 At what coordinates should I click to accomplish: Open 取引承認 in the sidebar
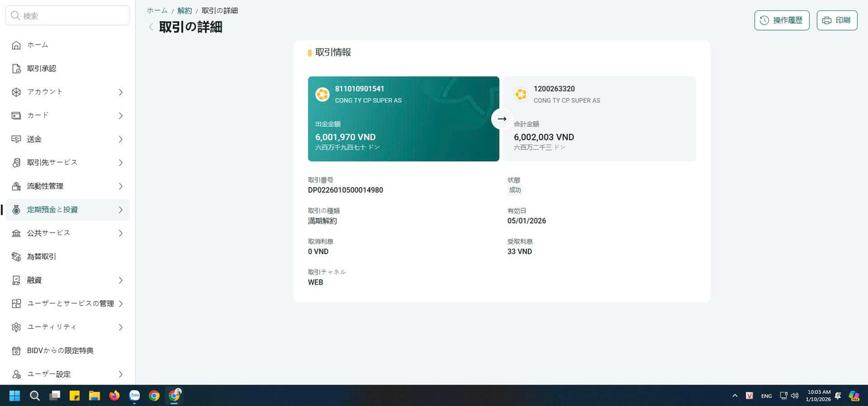pyautogui.click(x=67, y=68)
